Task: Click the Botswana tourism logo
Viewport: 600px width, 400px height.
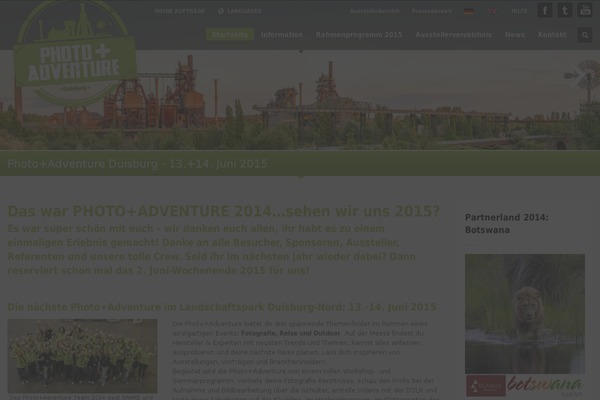Action: [525, 386]
